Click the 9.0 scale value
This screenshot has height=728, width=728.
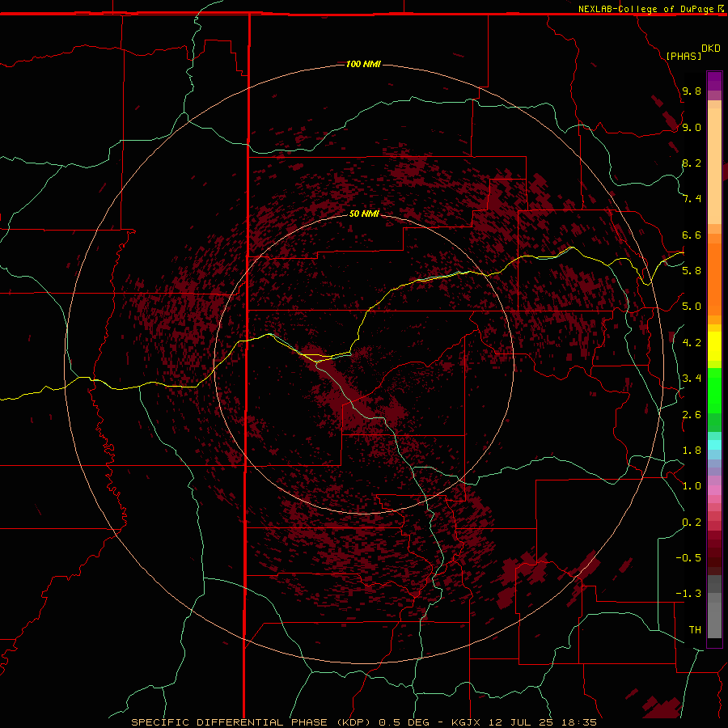(692, 127)
